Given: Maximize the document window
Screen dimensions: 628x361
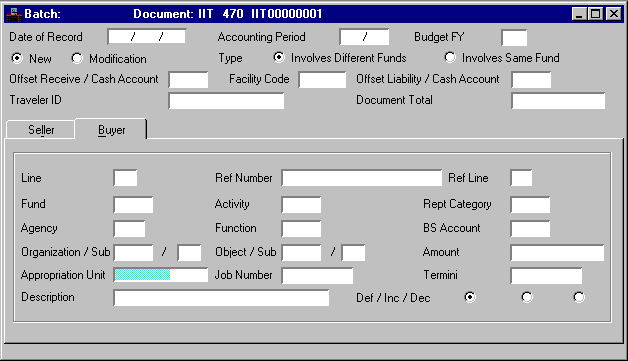Looking at the screenshot, I should [x=596, y=14].
